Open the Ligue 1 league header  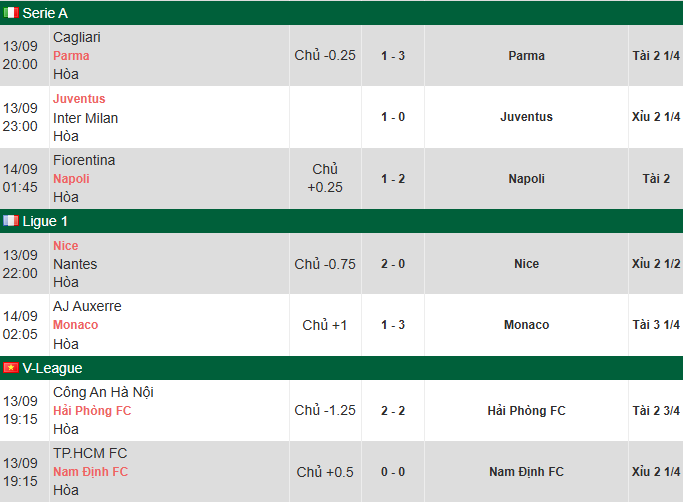(45, 221)
